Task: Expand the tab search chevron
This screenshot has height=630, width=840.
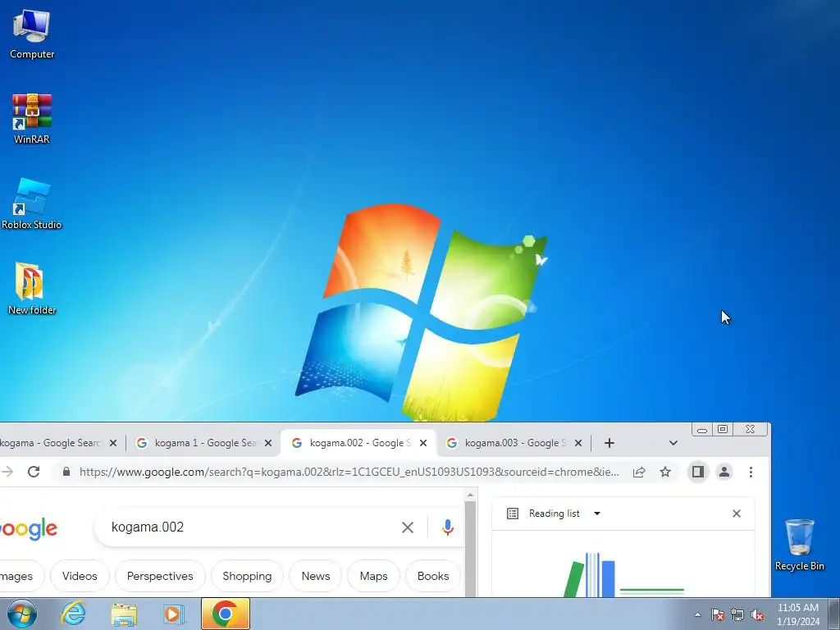Action: (673, 443)
